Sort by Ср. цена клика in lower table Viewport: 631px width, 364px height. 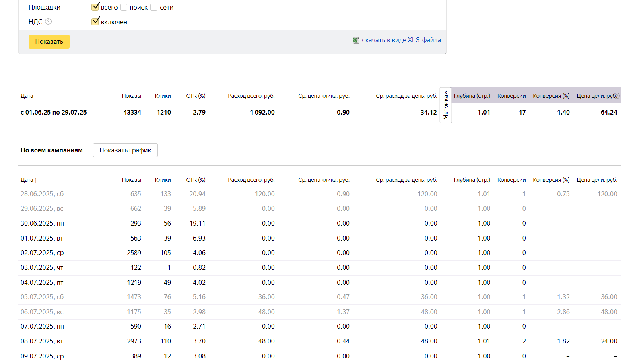point(324,180)
